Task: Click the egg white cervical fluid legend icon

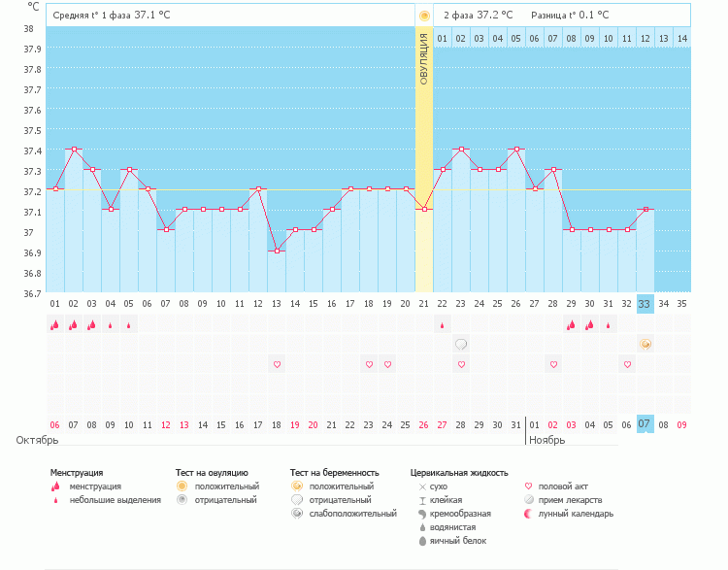Action: click(422, 541)
